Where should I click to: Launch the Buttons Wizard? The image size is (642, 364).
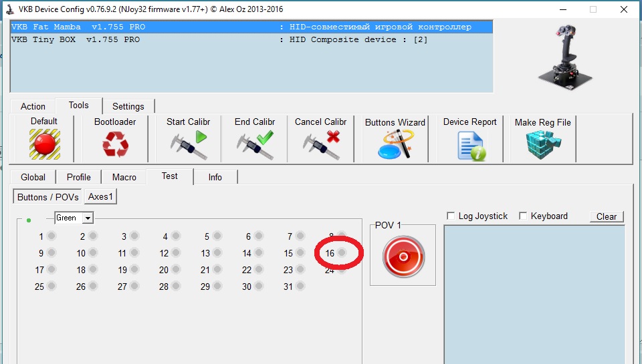click(x=395, y=143)
